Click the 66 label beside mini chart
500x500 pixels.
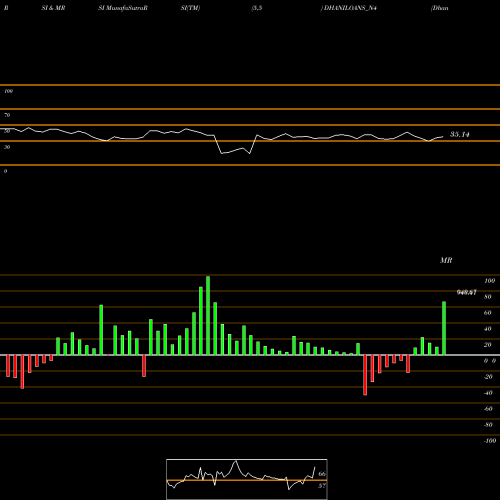click(x=322, y=474)
